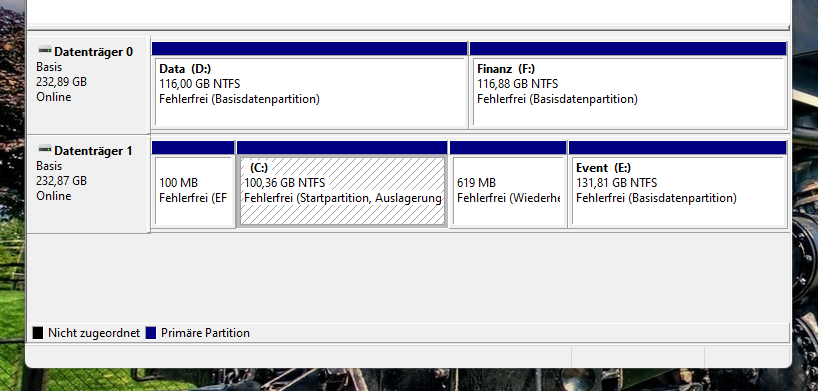
Task: Click the black Nicht zugeordnet legend swatch
Action: (38, 333)
